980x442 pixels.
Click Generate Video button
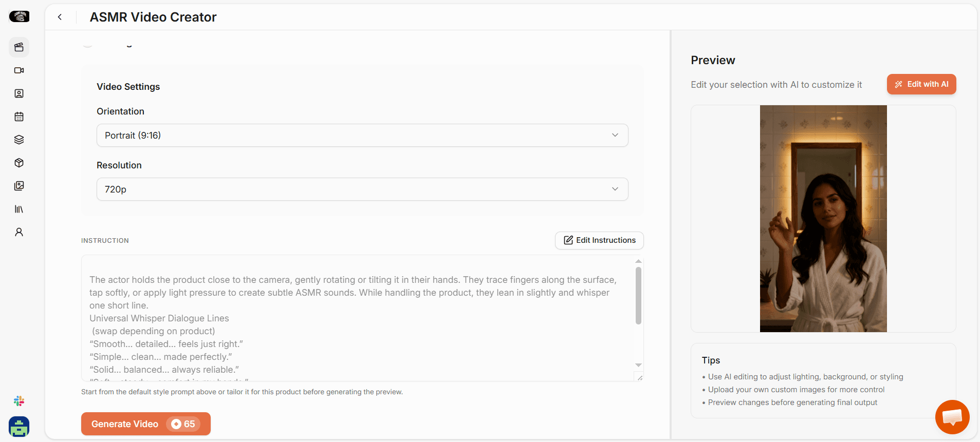coord(146,424)
